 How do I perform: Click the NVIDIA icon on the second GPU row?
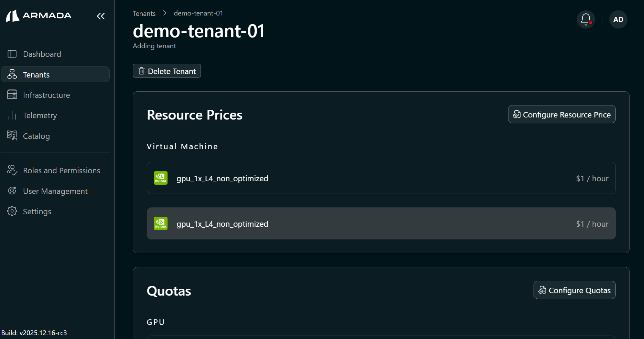click(x=160, y=223)
